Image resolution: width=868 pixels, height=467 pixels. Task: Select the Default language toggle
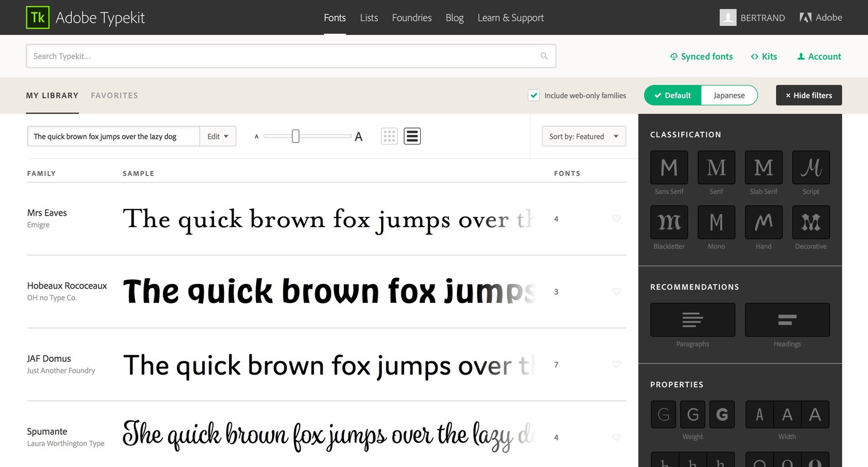[673, 95]
